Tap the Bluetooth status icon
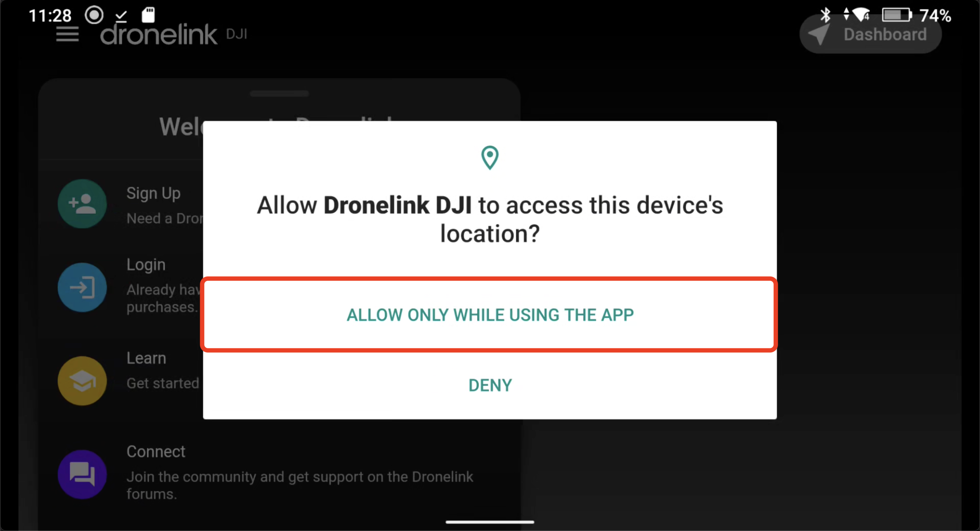Screen dimensions: 980x531 pos(825,15)
